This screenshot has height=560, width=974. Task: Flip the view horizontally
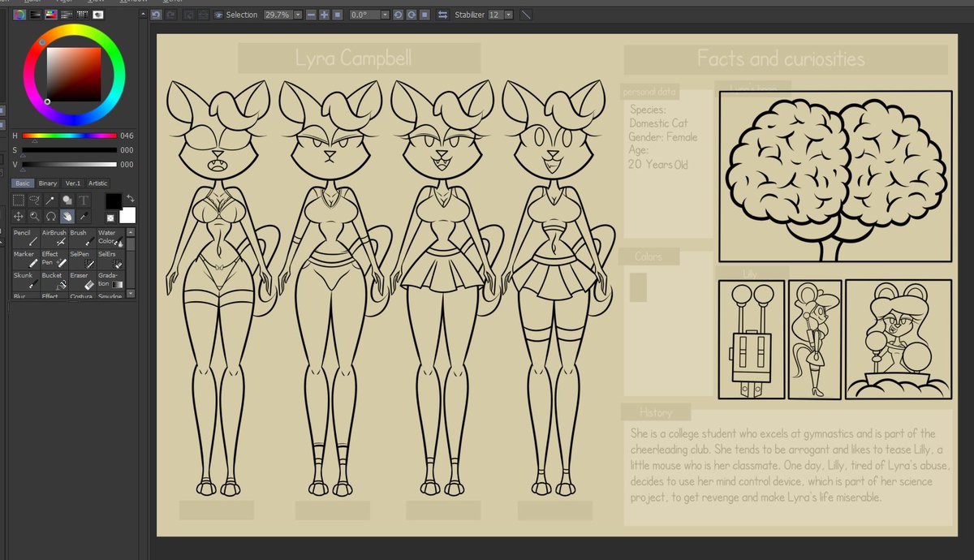442,15
